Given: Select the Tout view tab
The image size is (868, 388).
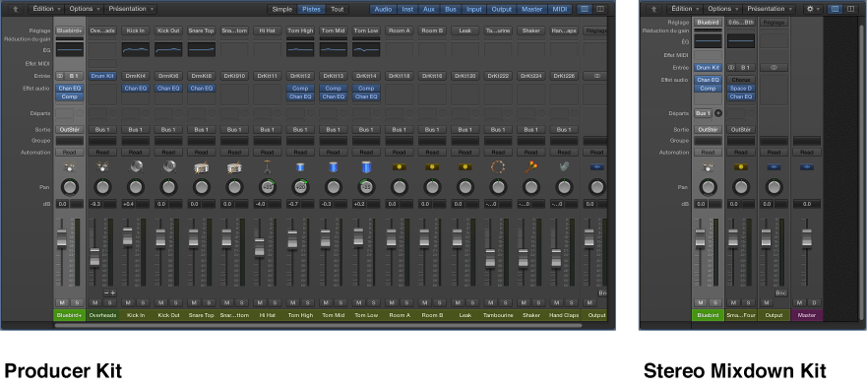Looking at the screenshot, I should coord(337,9).
